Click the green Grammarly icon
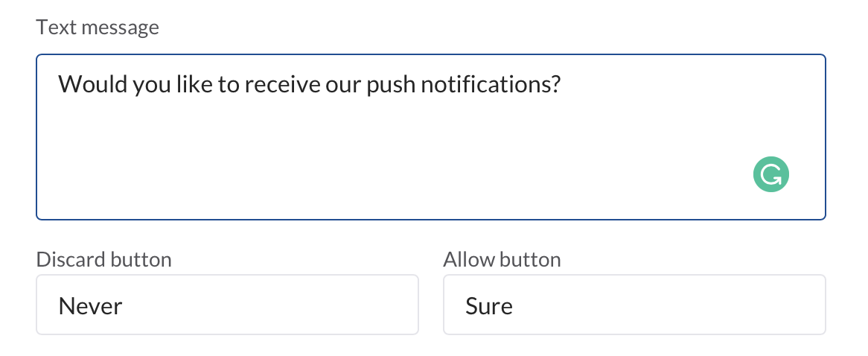 770,175
